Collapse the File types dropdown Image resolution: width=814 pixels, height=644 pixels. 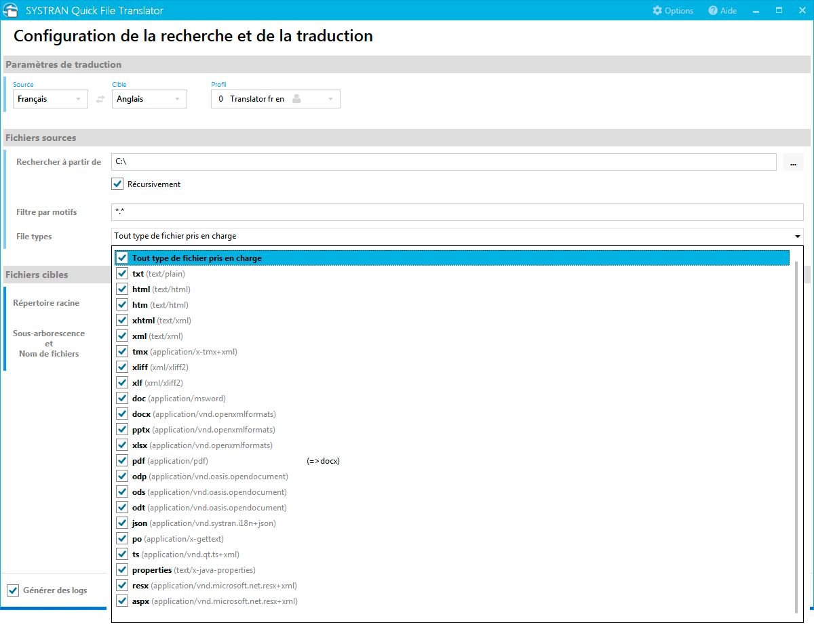tap(797, 237)
